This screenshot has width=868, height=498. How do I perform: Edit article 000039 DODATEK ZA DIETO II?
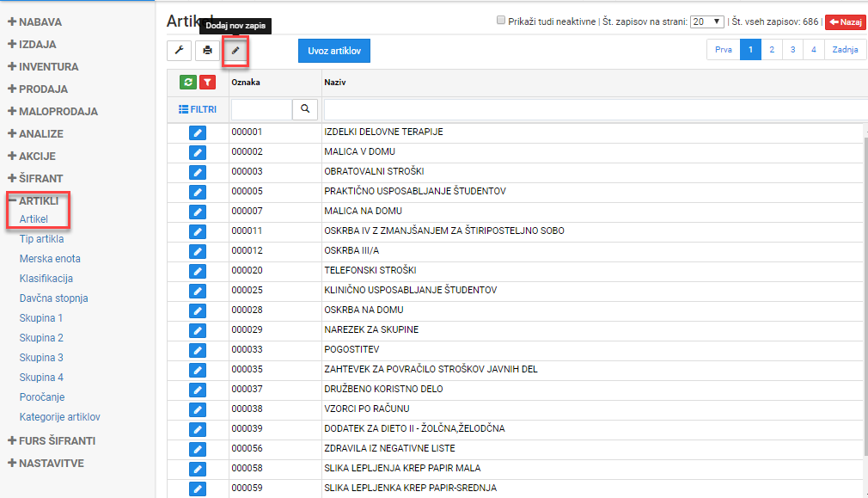tap(198, 430)
